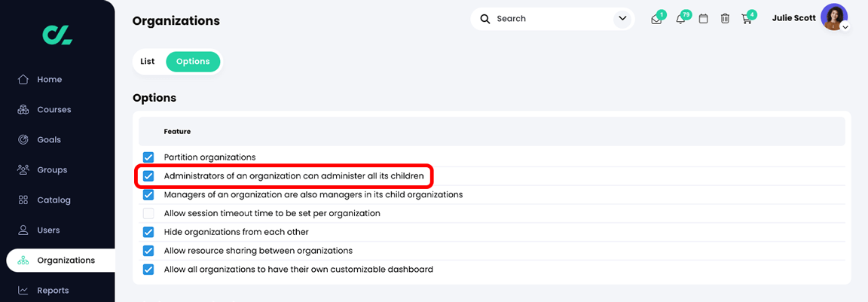Screen dimensions: 868x302
Task: Click the Groups people icon
Action: pos(23,169)
